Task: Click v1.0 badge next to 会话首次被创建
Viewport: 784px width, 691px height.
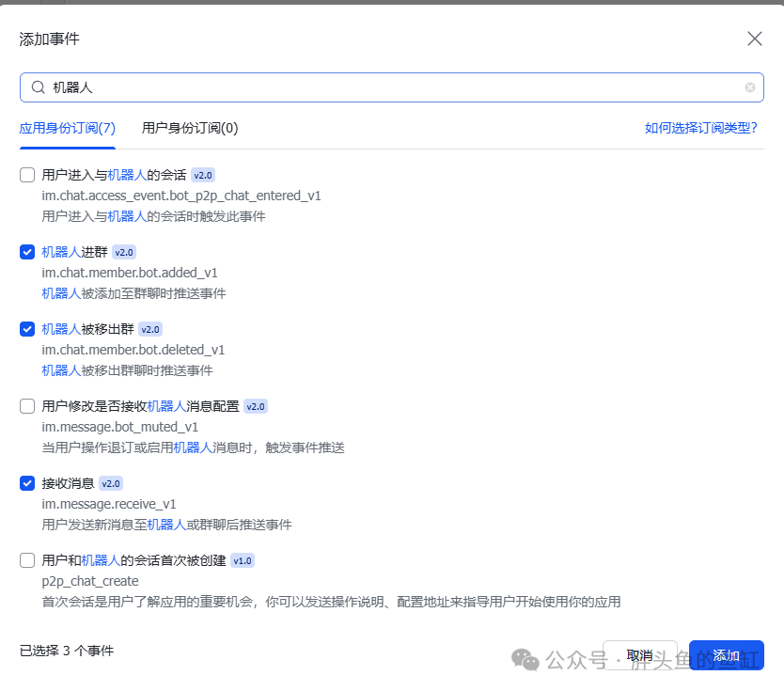Action: click(x=243, y=560)
